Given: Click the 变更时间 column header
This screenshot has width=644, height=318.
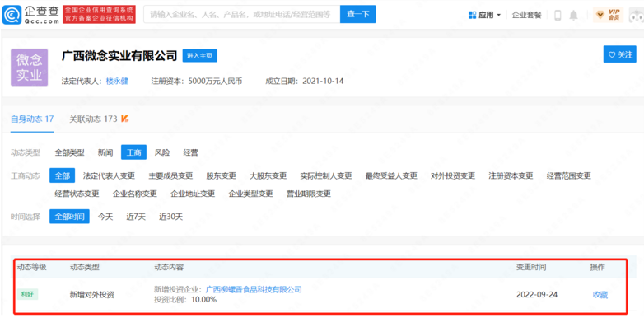Looking at the screenshot, I should (x=531, y=267).
